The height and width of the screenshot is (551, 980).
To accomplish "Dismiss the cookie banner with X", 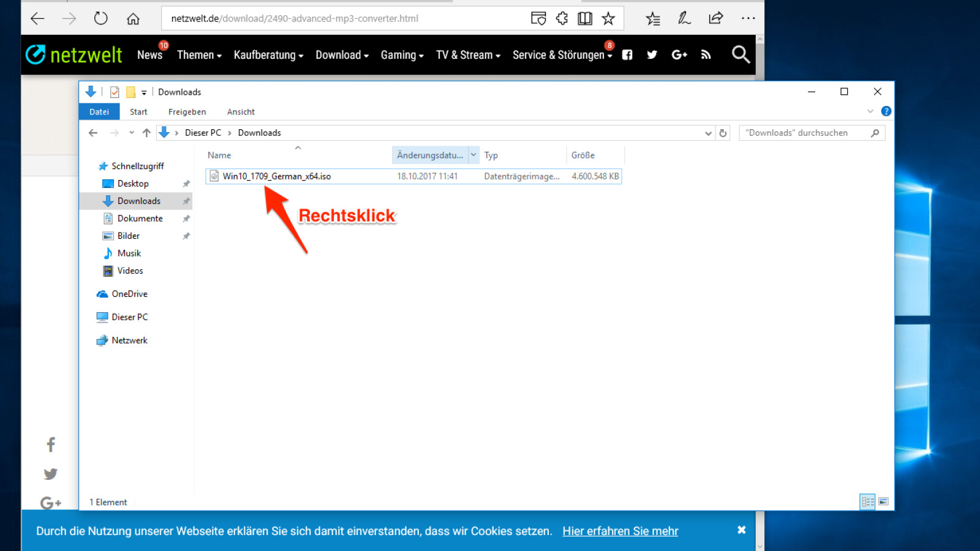I will coord(741,530).
